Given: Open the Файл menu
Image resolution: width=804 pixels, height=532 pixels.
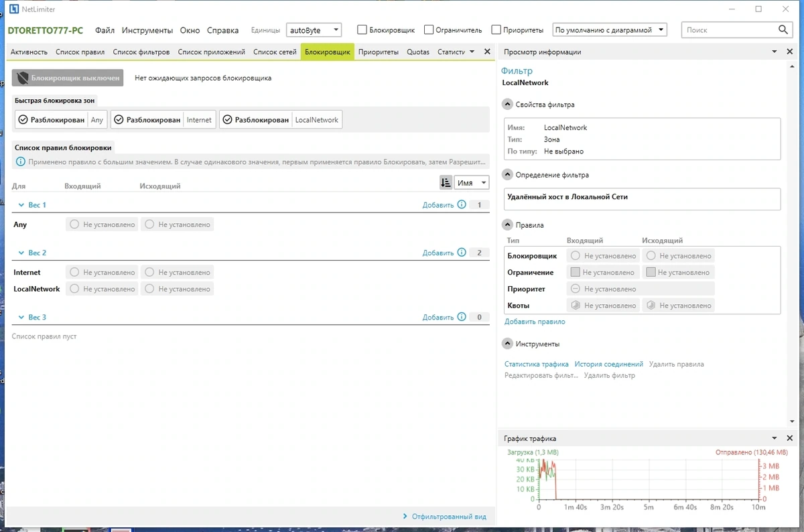Looking at the screenshot, I should tap(105, 30).
